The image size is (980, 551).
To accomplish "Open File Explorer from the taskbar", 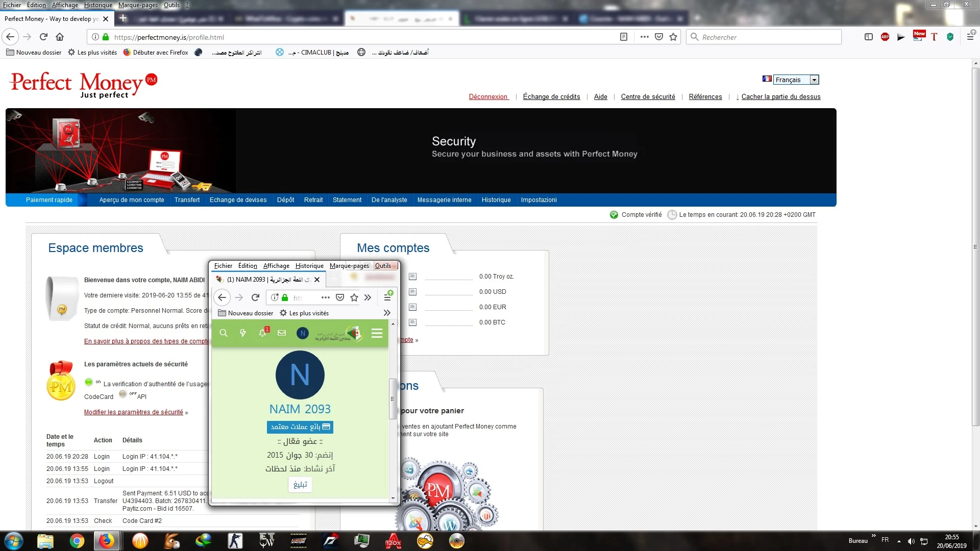I will pyautogui.click(x=45, y=541).
